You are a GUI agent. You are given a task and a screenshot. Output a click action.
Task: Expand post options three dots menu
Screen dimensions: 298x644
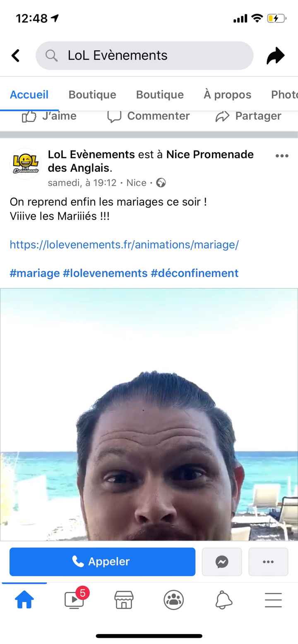[x=282, y=156]
